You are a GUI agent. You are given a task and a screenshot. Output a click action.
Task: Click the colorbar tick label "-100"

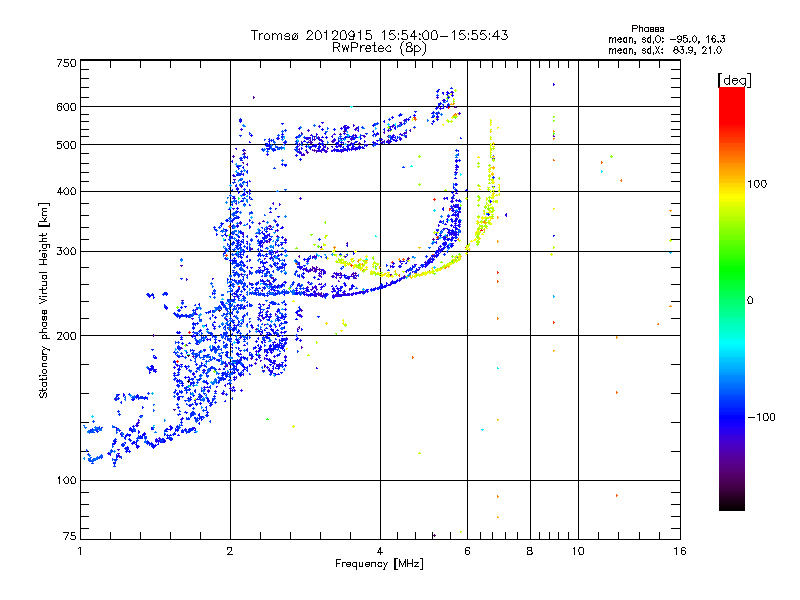[x=761, y=417]
